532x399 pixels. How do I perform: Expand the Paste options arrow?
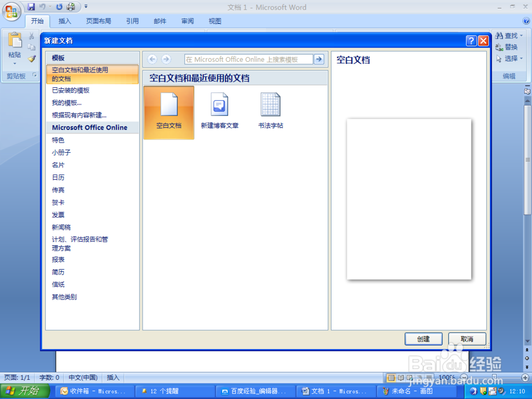click(14, 63)
